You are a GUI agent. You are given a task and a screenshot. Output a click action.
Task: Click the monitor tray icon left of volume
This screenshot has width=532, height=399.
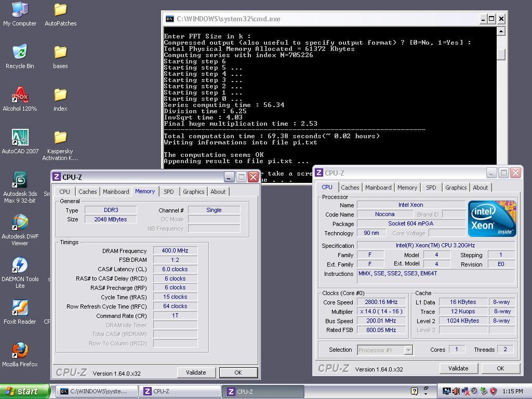[446, 391]
